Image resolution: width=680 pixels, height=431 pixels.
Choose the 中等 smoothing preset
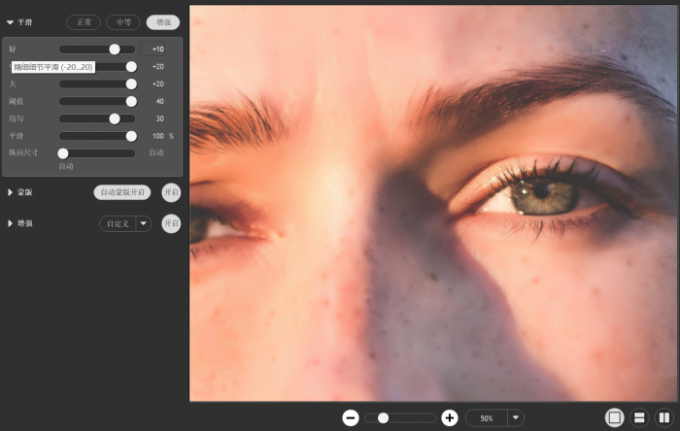tap(123, 21)
